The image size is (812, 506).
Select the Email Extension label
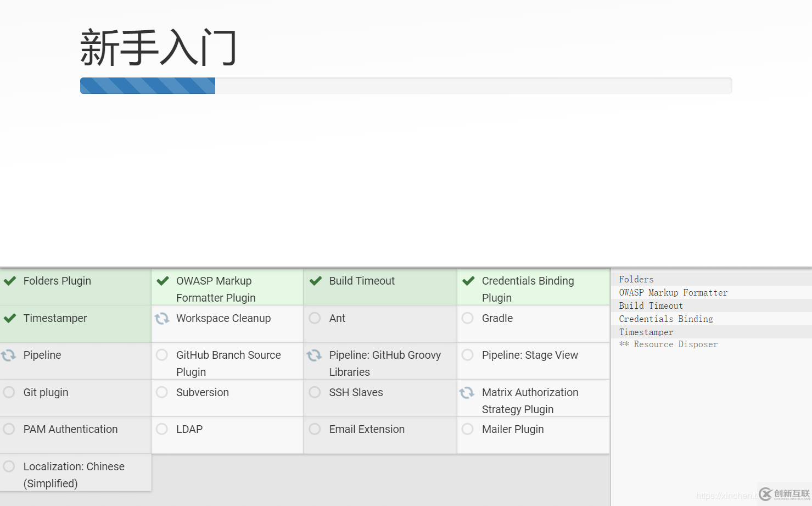pos(367,429)
